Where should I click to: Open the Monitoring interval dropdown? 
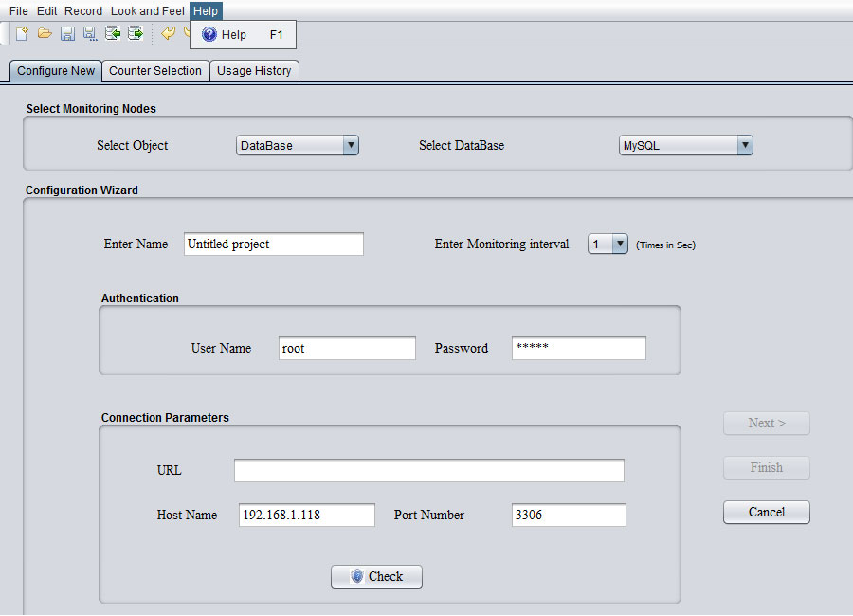608,244
